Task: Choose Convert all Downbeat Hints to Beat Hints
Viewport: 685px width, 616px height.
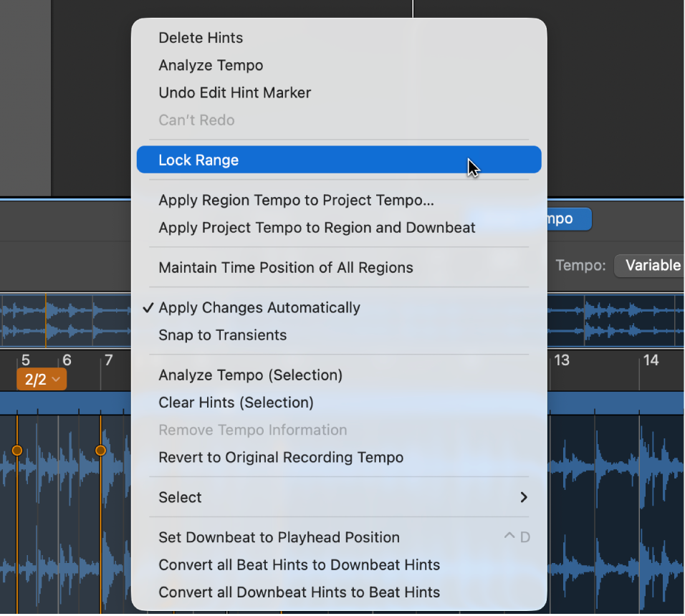Action: (339, 592)
